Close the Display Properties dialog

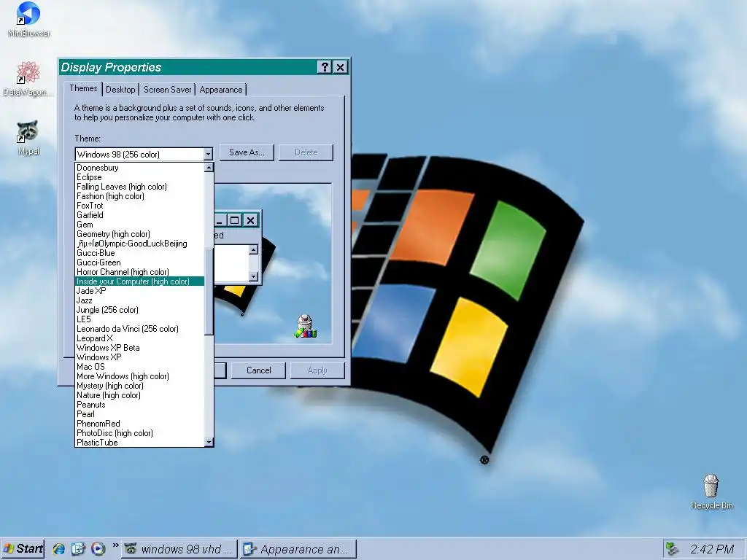340,67
